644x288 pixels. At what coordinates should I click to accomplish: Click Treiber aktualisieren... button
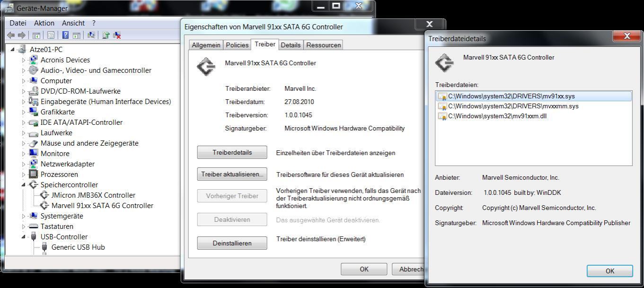point(232,174)
